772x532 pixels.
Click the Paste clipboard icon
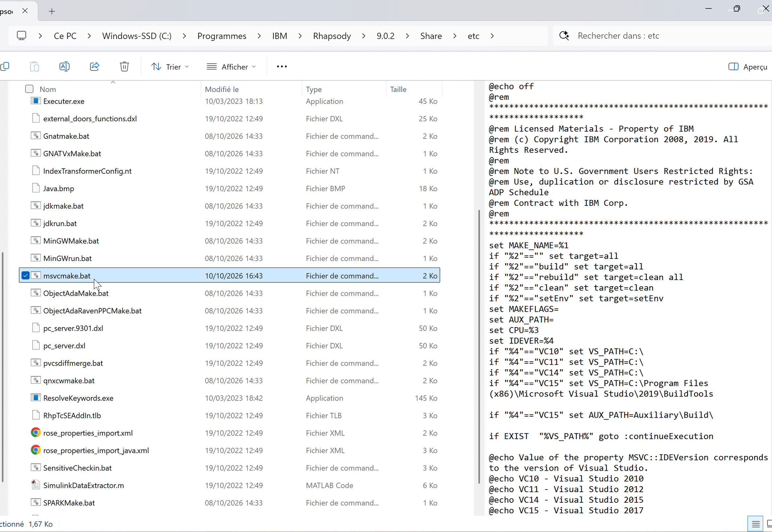tap(35, 67)
